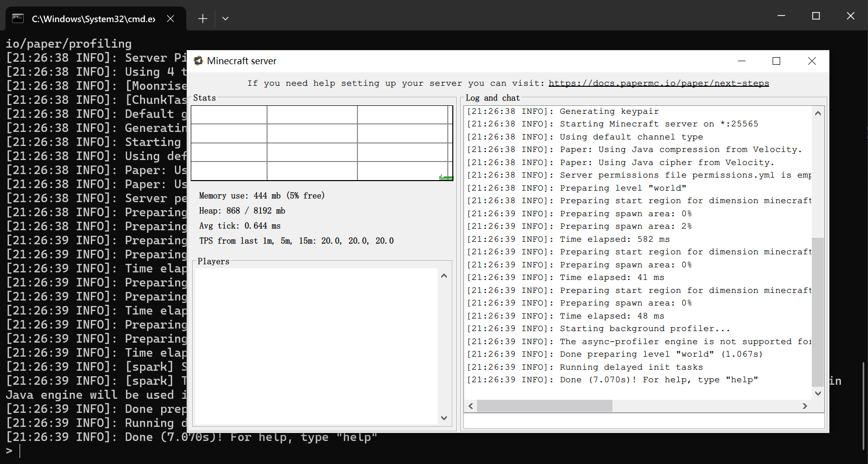Click the log's left horizontal scroll arrow
The image size is (868, 464).
470,406
